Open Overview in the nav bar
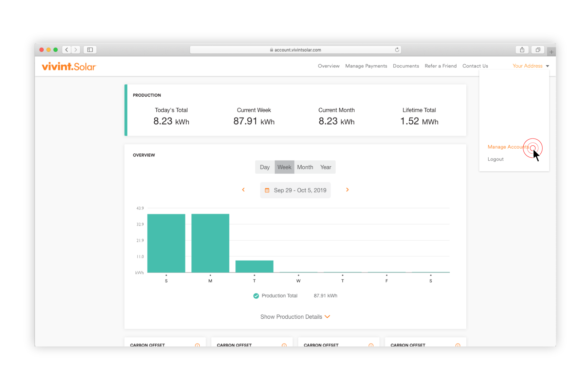Image resolution: width=588 pixels, height=384 pixels. pyautogui.click(x=329, y=66)
